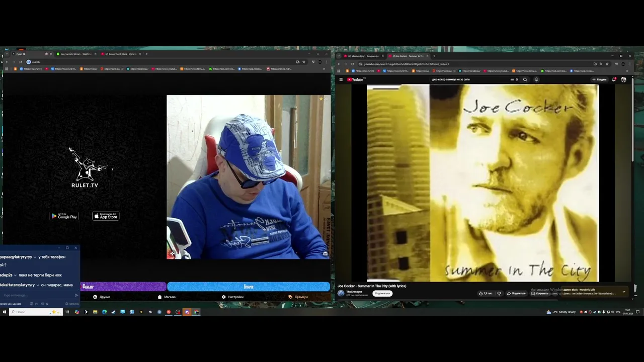644x362 pixels.
Task: Send the chat message with arrow icon
Action: pos(76,295)
